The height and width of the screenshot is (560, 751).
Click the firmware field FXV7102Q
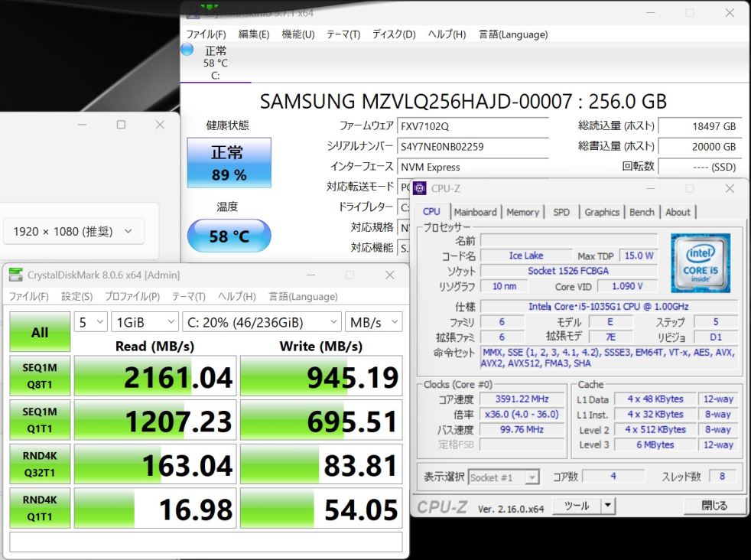point(473,126)
